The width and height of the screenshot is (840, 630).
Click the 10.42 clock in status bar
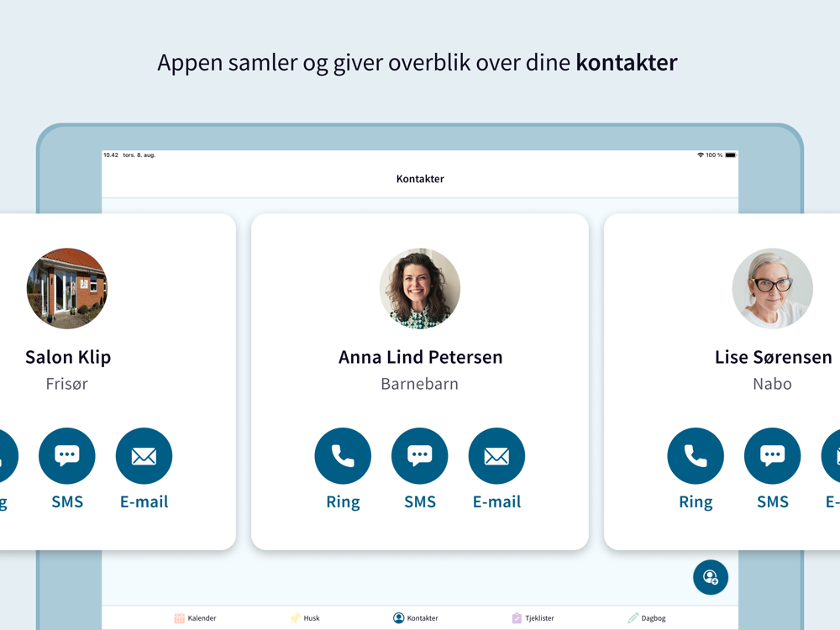point(111,155)
